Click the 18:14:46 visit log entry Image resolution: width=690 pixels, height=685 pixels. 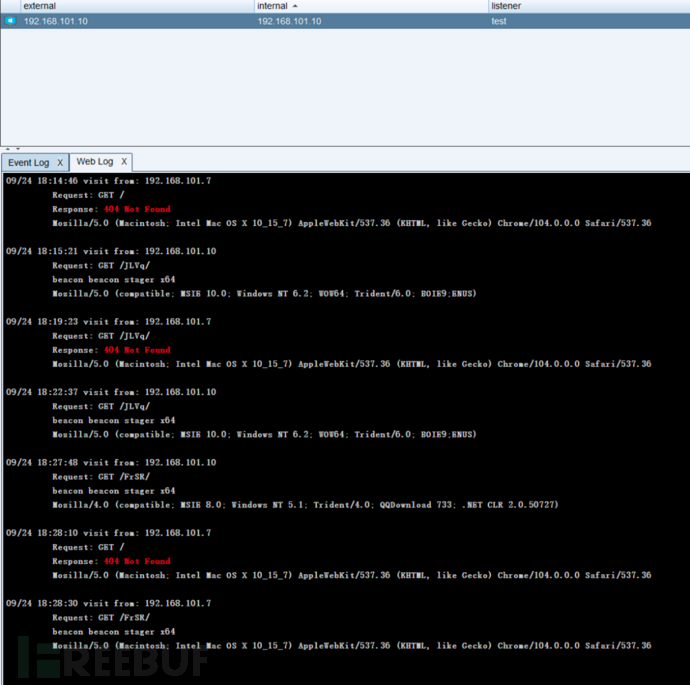click(108, 181)
